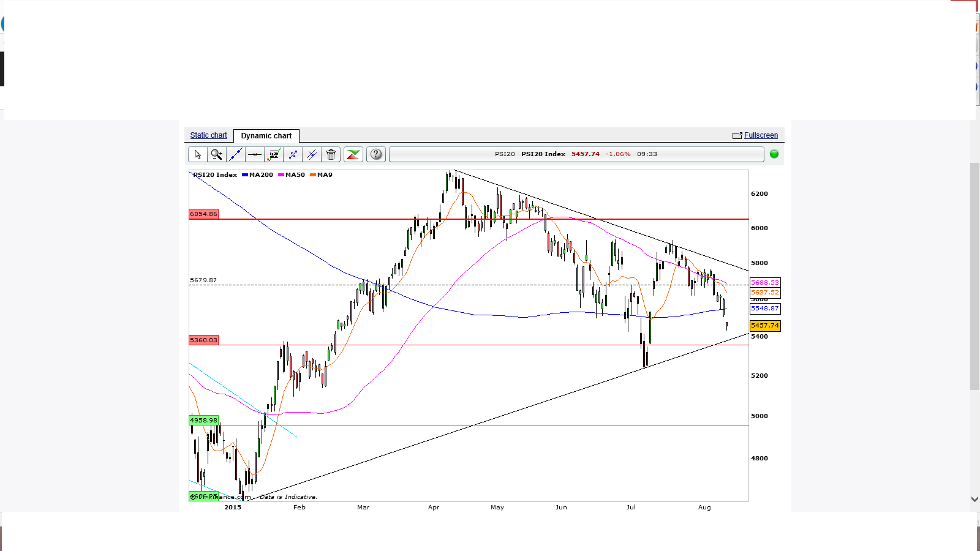Select the arrow pointer tool
Image resolution: width=980 pixels, height=551 pixels.
coord(198,154)
